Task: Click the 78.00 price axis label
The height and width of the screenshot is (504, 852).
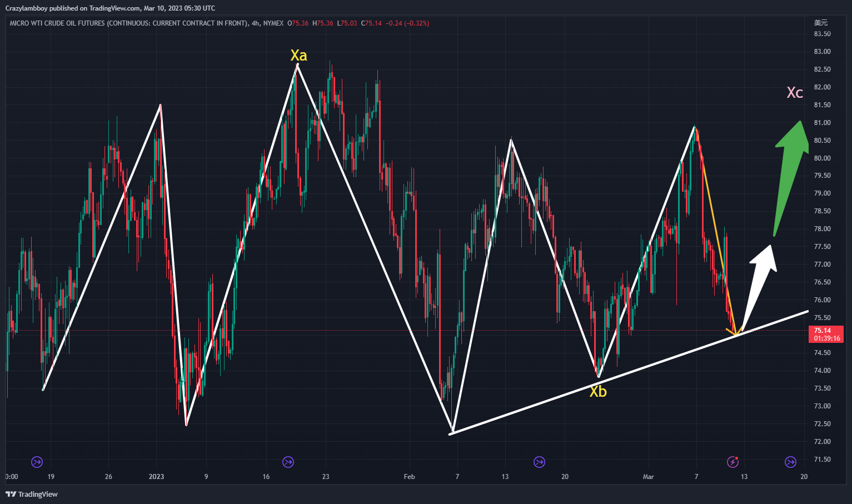Action: click(822, 229)
